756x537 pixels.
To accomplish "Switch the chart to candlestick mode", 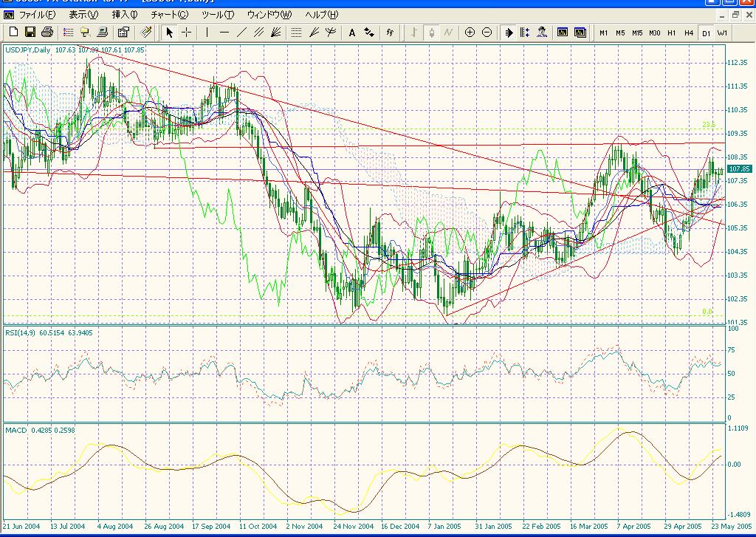I will (430, 32).
